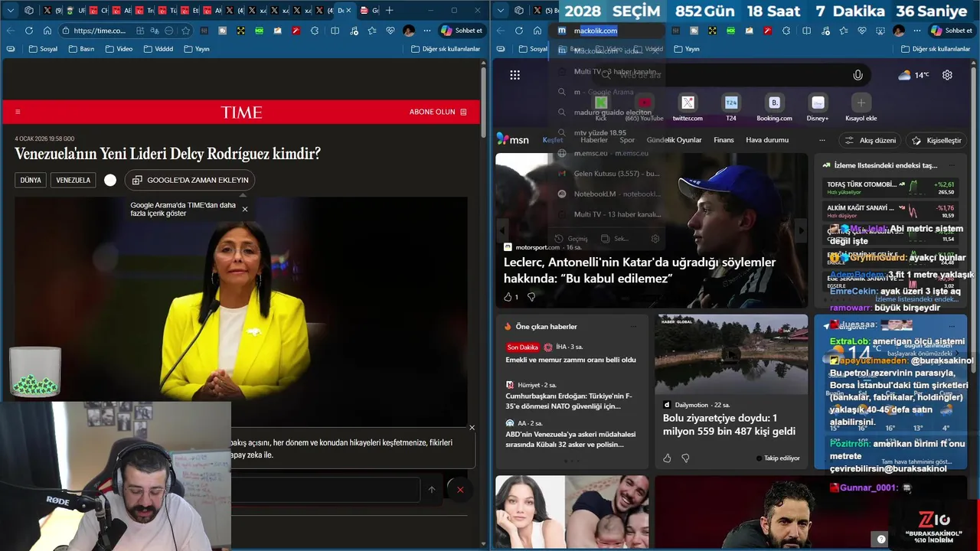980x551 pixels.
Task: Expand Diğer sık kullanılanlar folder in left window
Action: 446,49
